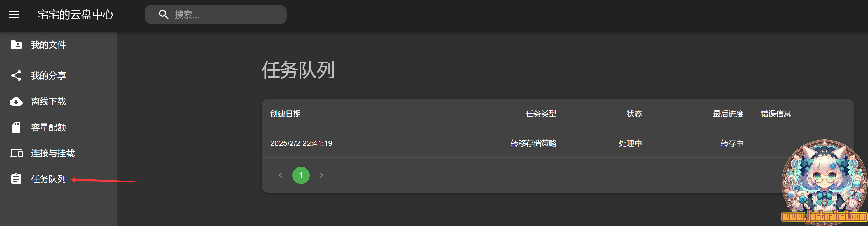Go to previous page chevron
868x226 pixels.
pos(280,175)
